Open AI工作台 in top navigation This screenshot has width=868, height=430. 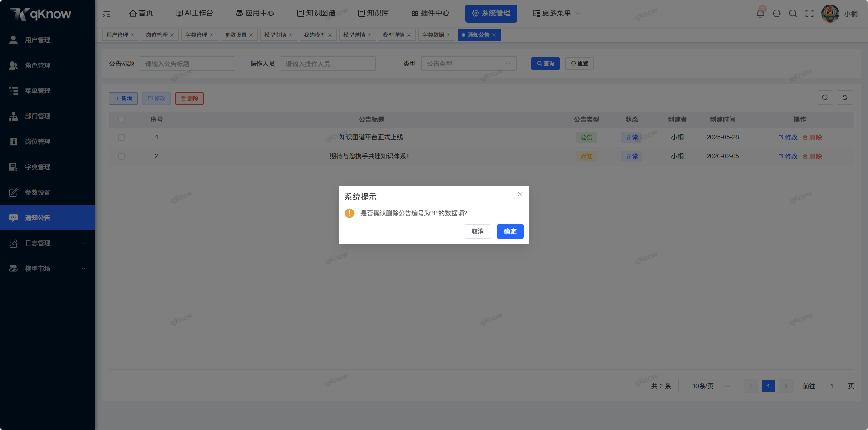(194, 13)
